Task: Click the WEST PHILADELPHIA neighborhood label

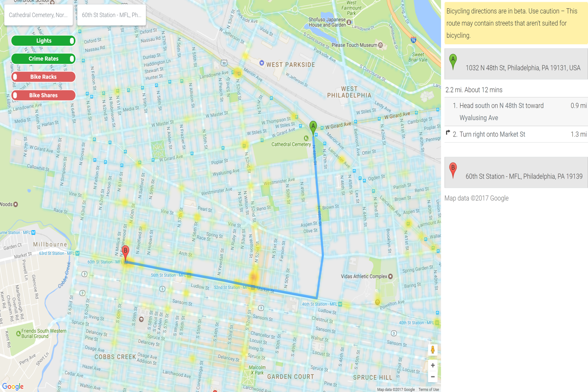Action: pyautogui.click(x=349, y=92)
